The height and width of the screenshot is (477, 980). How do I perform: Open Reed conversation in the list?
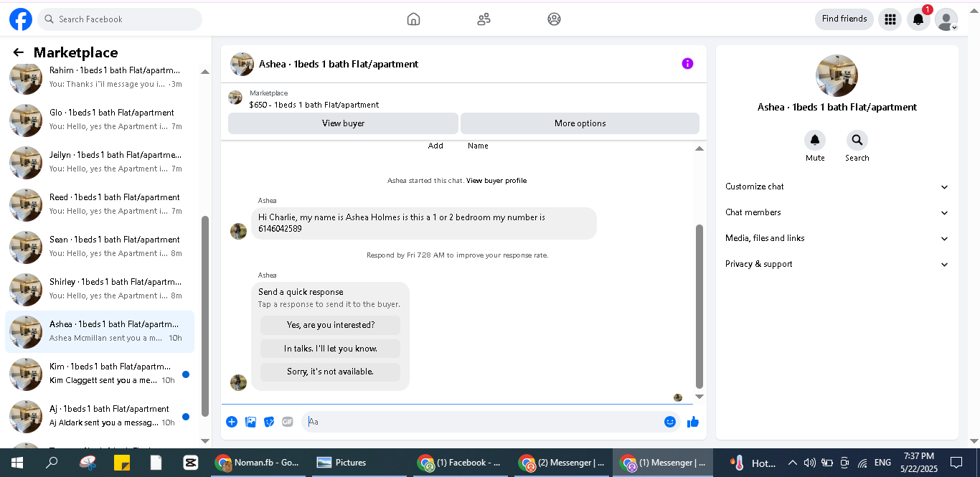coord(100,204)
